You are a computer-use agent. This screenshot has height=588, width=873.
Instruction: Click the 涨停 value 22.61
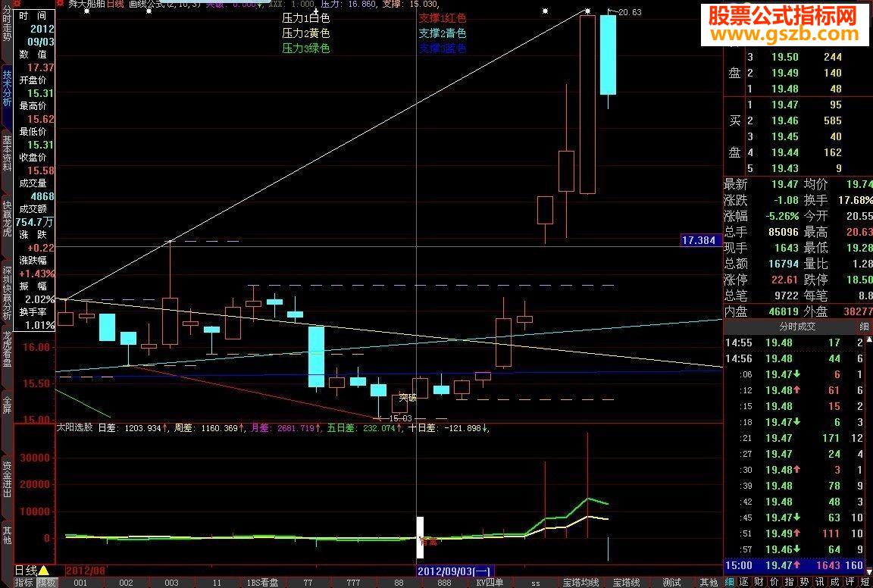(785, 280)
